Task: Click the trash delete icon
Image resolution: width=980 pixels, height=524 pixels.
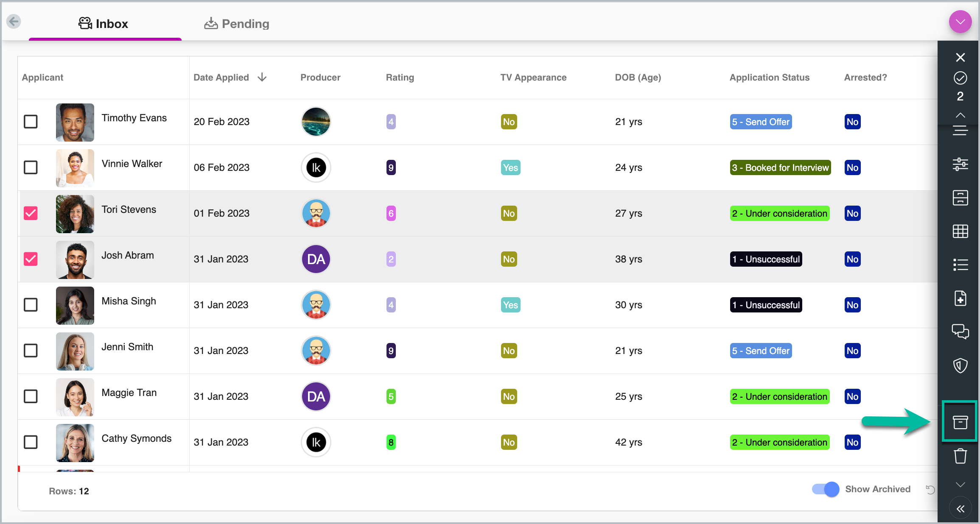Action: point(960,456)
